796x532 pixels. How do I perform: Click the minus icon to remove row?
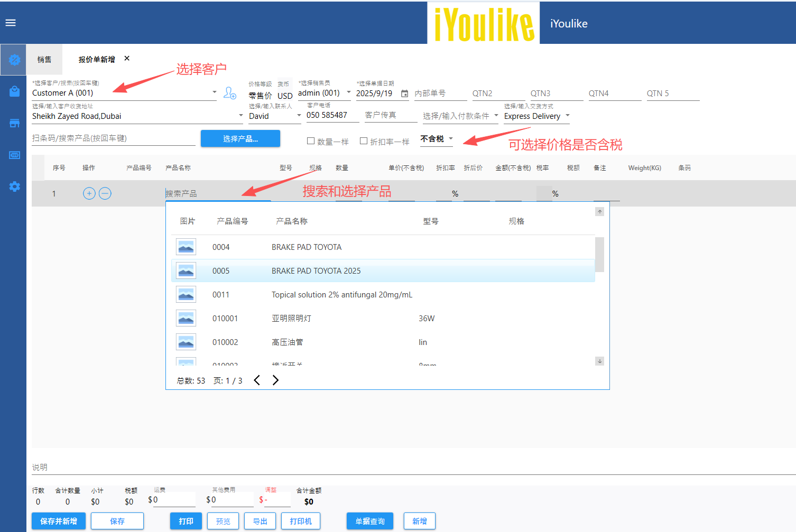point(105,193)
